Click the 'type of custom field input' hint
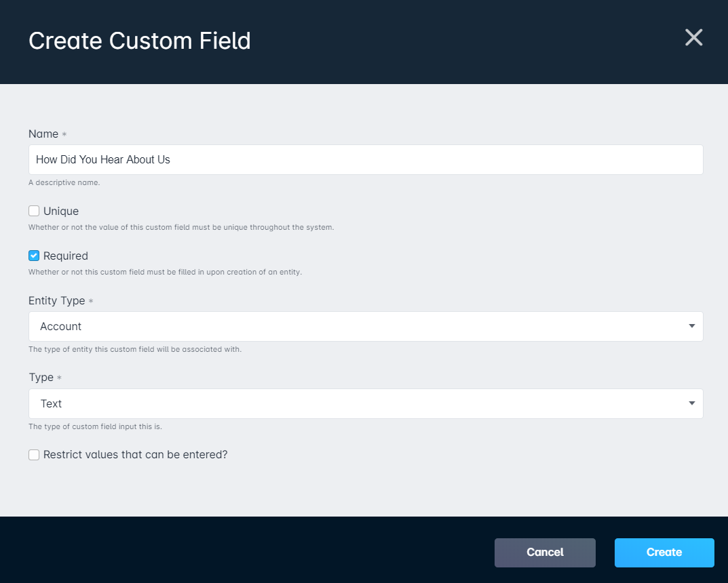 (95, 426)
